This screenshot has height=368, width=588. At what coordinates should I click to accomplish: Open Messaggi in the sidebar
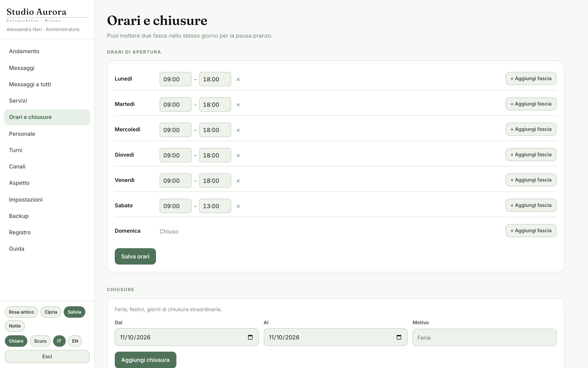click(47, 68)
